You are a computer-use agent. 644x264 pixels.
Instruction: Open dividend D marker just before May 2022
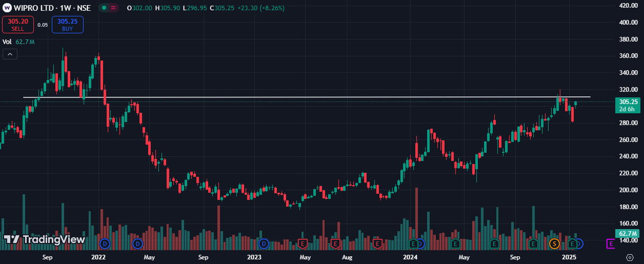[x=138, y=244]
